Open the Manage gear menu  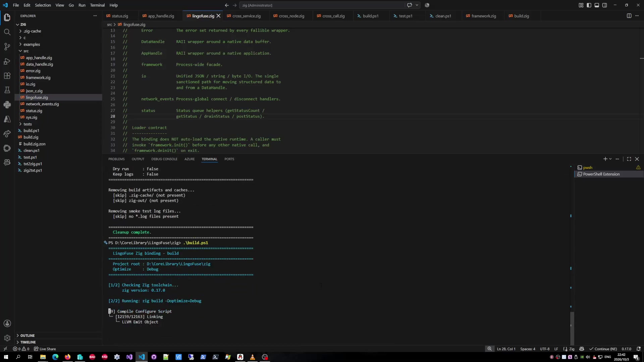(7, 338)
